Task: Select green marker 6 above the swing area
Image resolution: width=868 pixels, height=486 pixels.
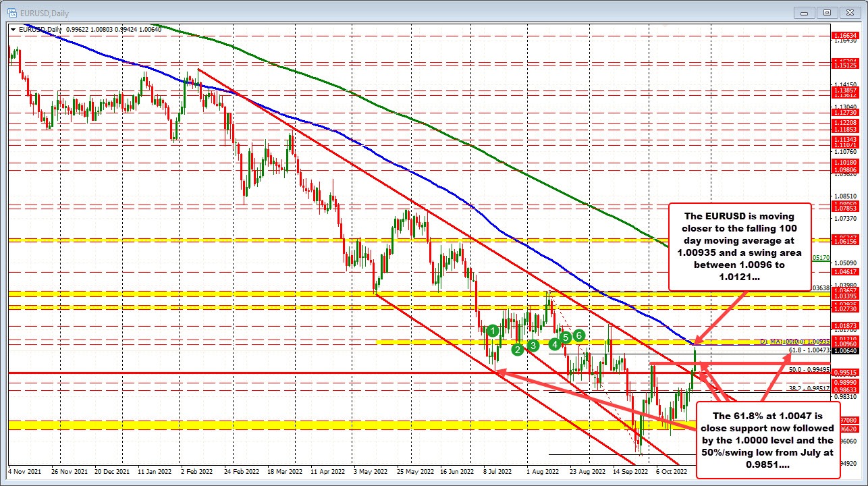Action: pos(578,335)
